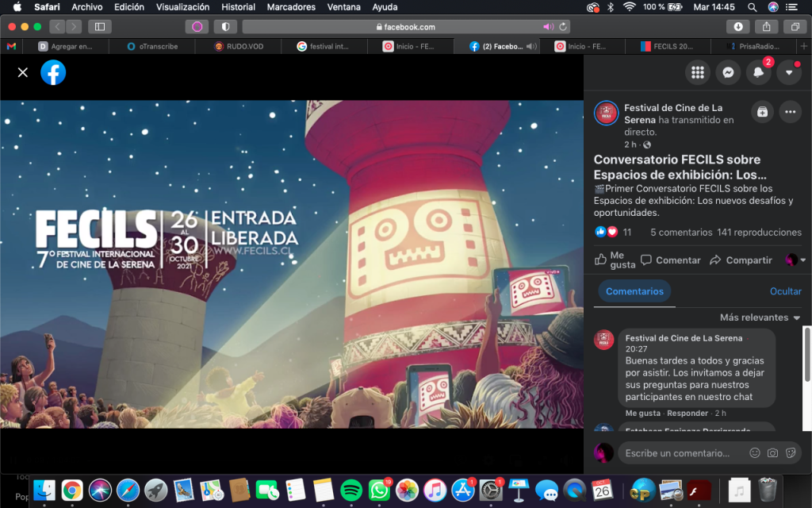This screenshot has width=812, height=508.
Task: Open the Safari privacy shield report
Action: (x=225, y=26)
